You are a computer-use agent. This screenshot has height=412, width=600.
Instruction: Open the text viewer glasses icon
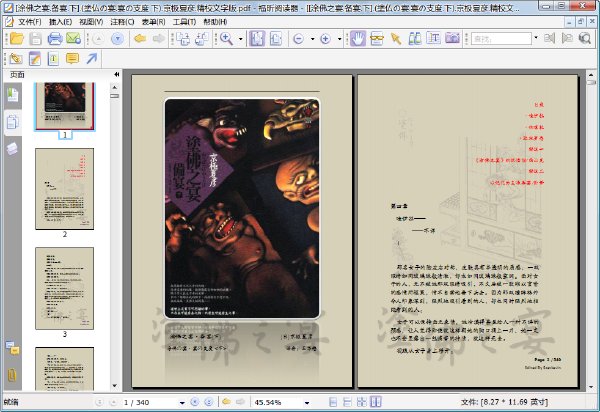pos(377,39)
